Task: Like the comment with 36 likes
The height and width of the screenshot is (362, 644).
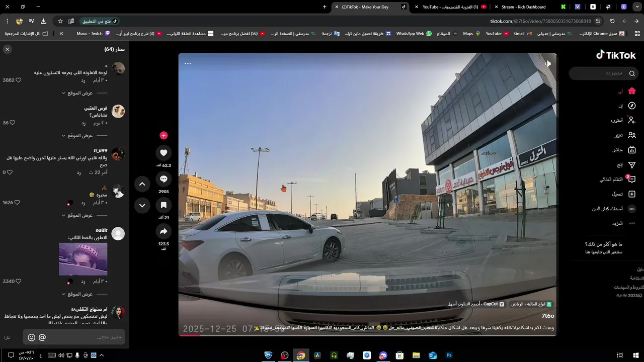Action: tap(13, 123)
